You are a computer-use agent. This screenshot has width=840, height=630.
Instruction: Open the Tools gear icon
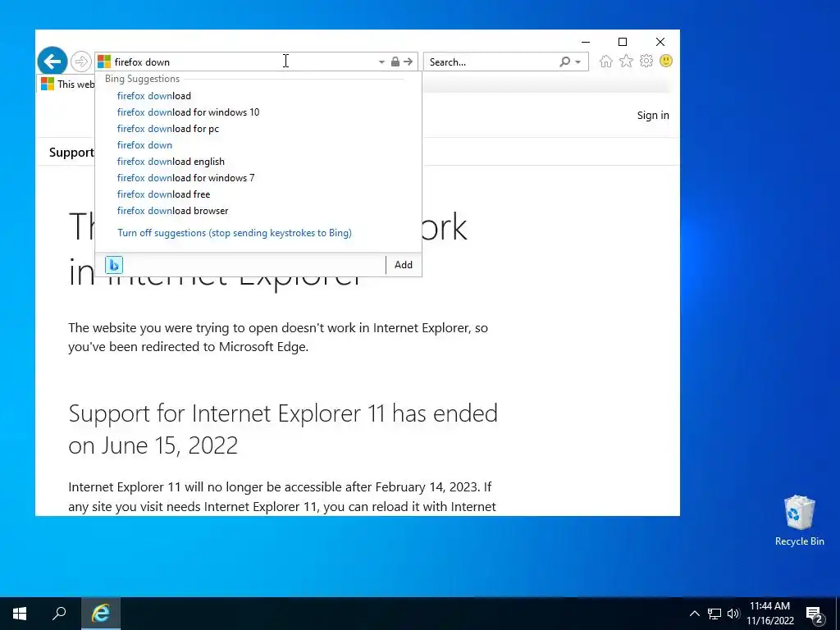click(646, 61)
